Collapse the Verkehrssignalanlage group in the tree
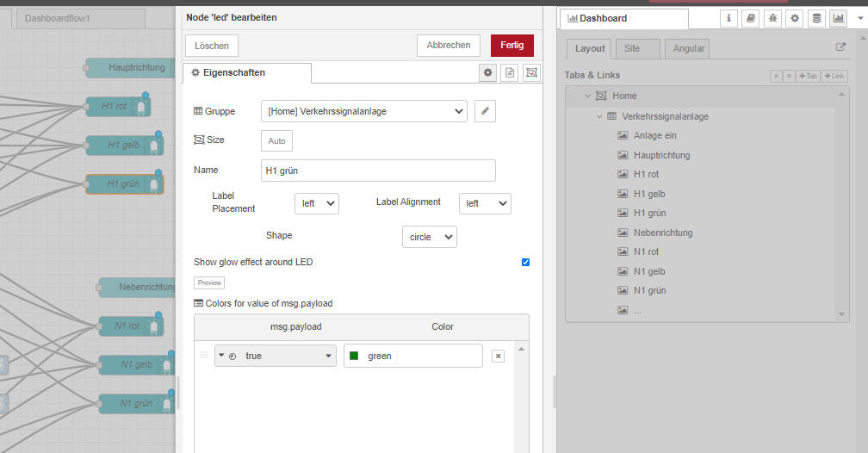The width and height of the screenshot is (868, 453). [599, 116]
